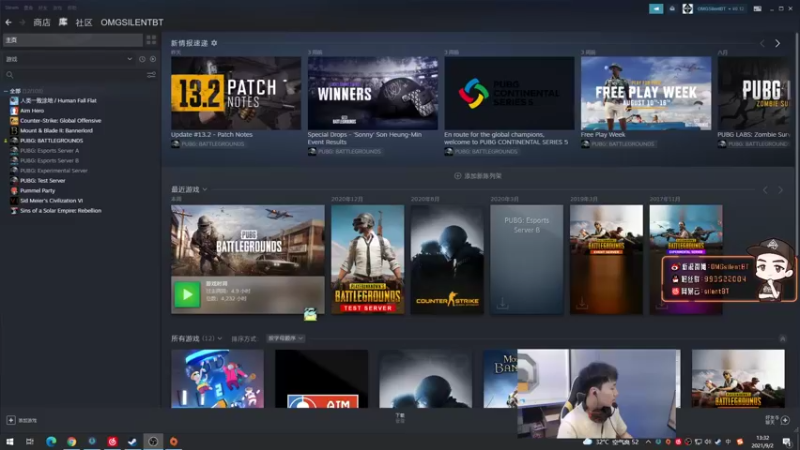Expand the 所有游戏 shelf dropdown
This screenshot has height=450, width=800.
(x=220, y=338)
